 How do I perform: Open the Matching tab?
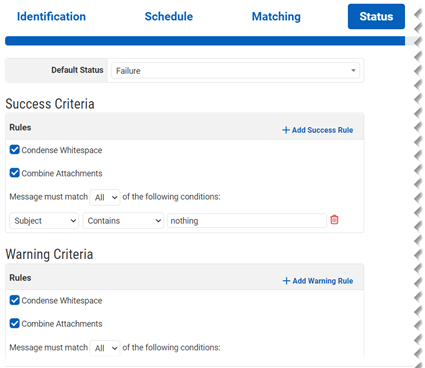[276, 16]
